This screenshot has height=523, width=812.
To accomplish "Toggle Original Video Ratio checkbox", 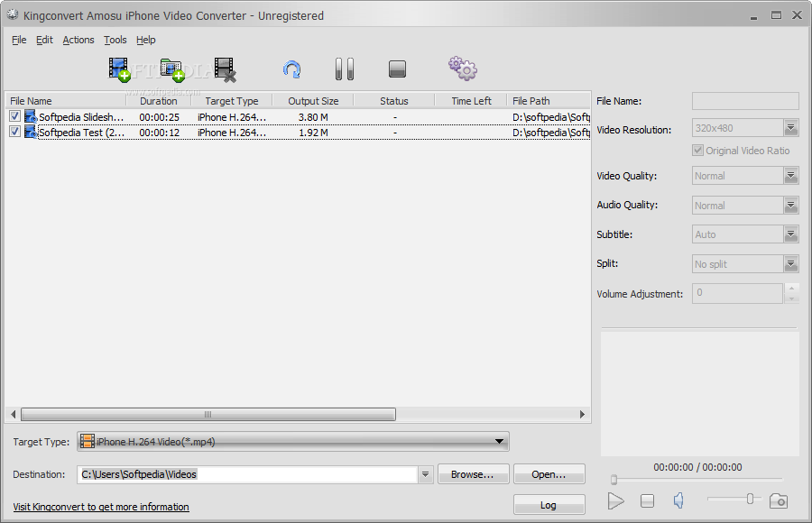I will [x=697, y=151].
